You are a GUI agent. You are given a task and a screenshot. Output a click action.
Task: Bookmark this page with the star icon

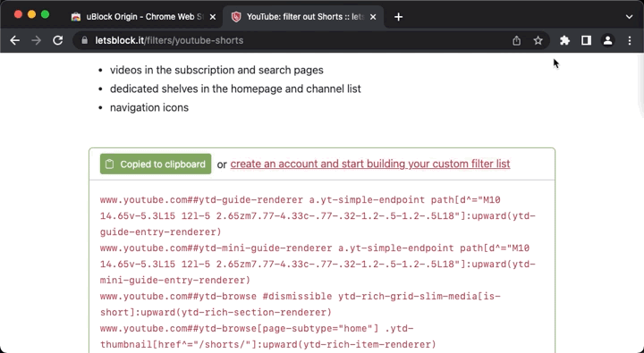538,40
